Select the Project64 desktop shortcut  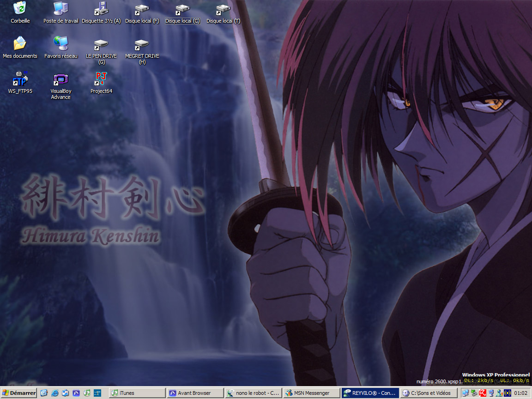pos(101,83)
